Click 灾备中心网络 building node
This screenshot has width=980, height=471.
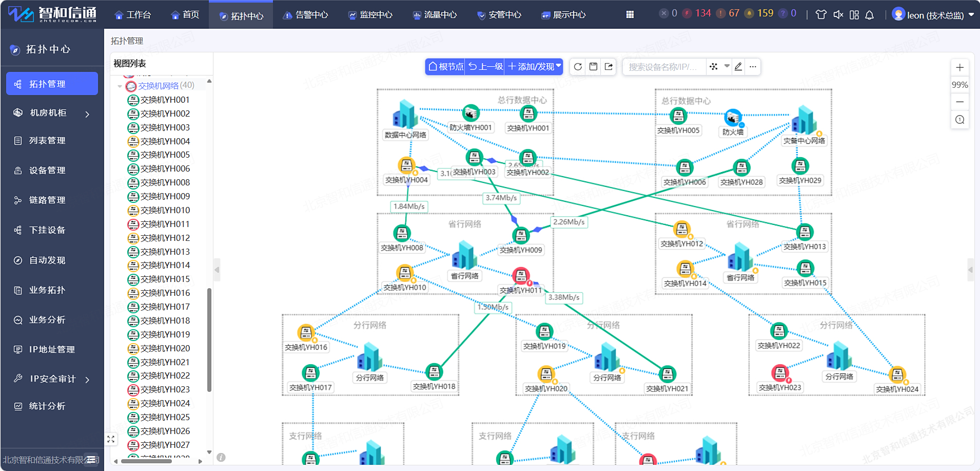tap(804, 120)
